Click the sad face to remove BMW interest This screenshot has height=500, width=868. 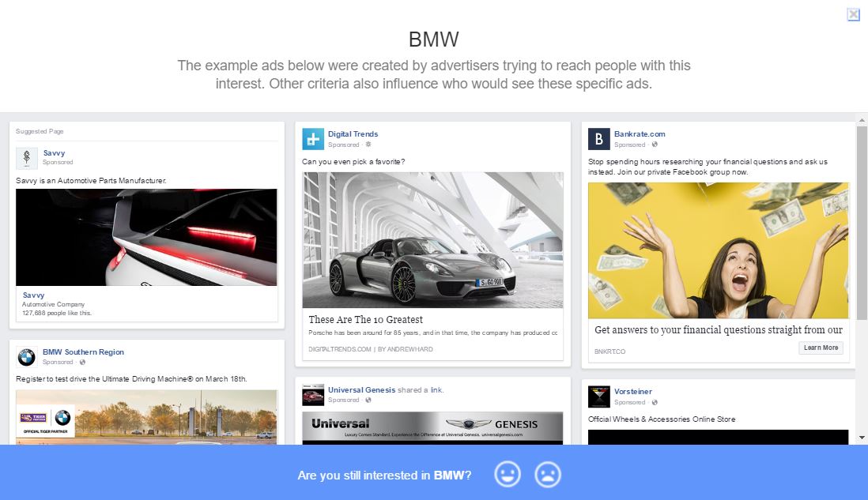pyautogui.click(x=548, y=475)
